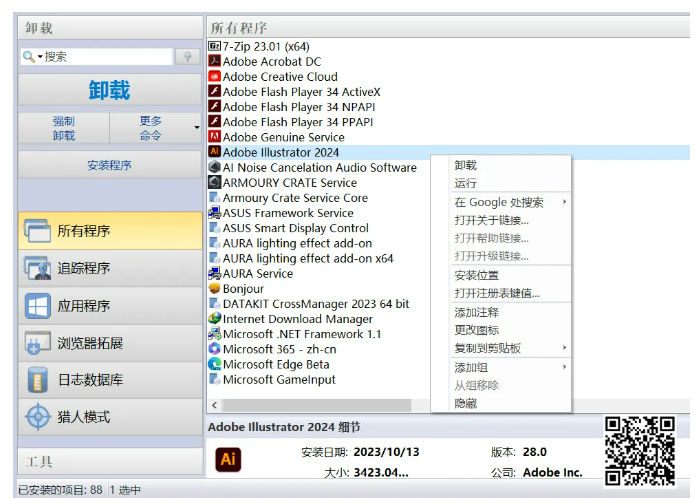Select 打开注册表键值 in the context menu
The image size is (699, 498).
pos(496,293)
